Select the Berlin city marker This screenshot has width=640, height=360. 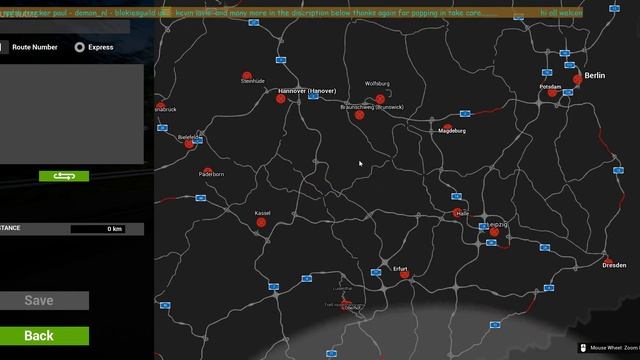tap(577, 79)
